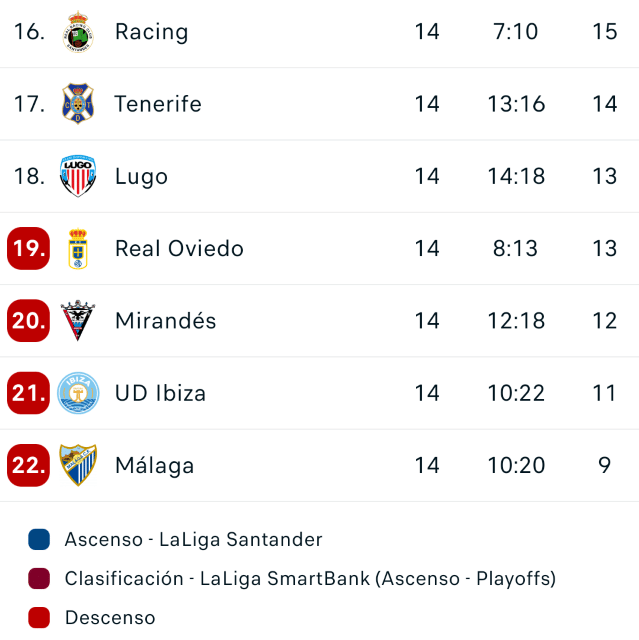Open the Real Oviedo team page
The height and width of the screenshot is (640, 639).
click(x=179, y=249)
